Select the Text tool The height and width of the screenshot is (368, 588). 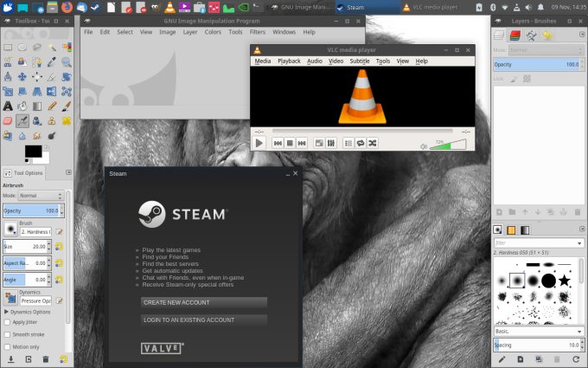click(8, 106)
